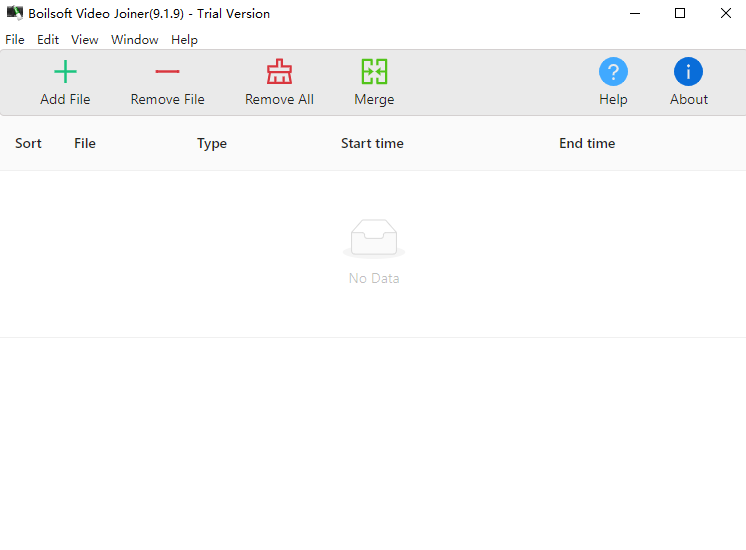Click the green plus Add File icon
This screenshot has height=550, width=746.
pyautogui.click(x=65, y=72)
